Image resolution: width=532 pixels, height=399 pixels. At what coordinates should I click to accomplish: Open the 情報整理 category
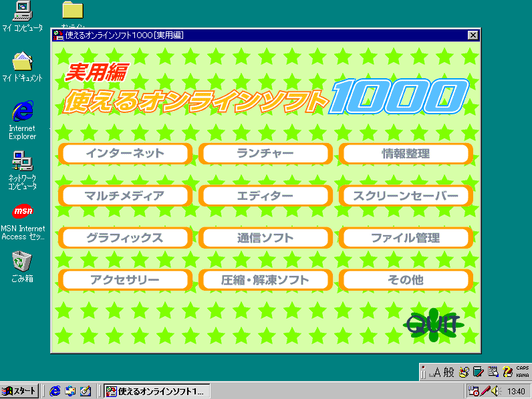click(x=406, y=153)
